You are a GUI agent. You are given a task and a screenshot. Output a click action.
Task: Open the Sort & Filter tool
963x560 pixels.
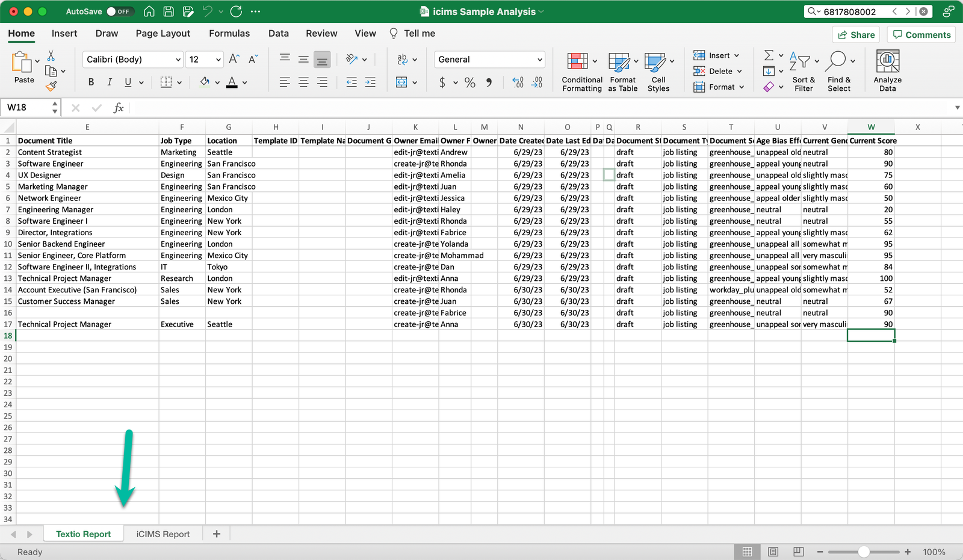[804, 71]
